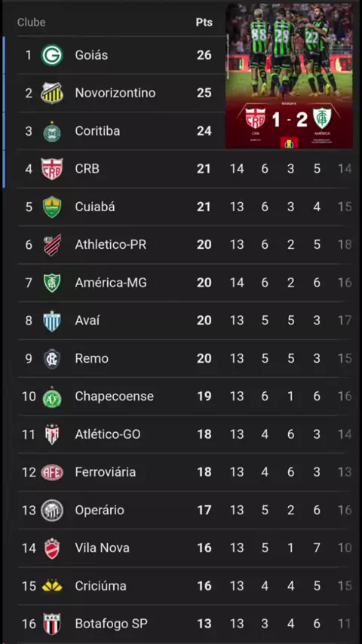Open the Atlético-GO team name
The image size is (362, 644).
tap(108, 434)
